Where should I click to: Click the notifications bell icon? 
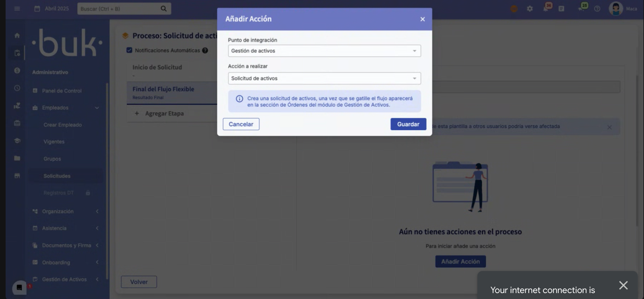coord(546,8)
